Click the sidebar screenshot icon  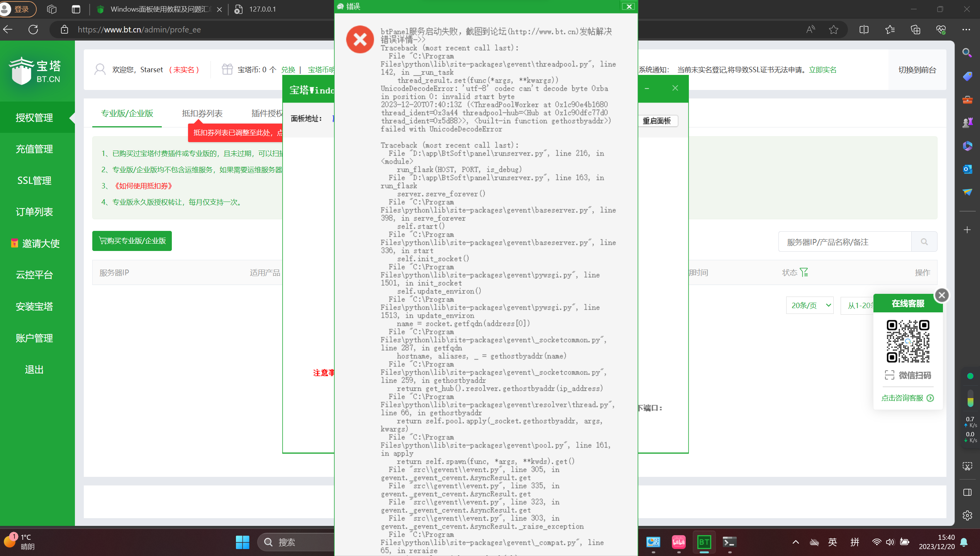[x=967, y=466]
